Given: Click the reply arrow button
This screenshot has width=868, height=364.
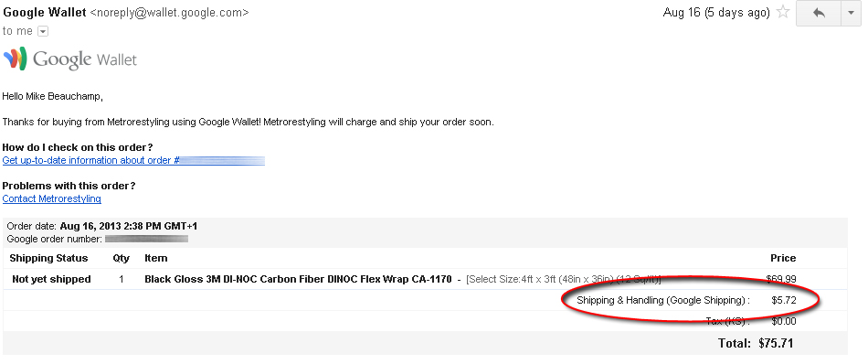Looking at the screenshot, I should point(818,14).
